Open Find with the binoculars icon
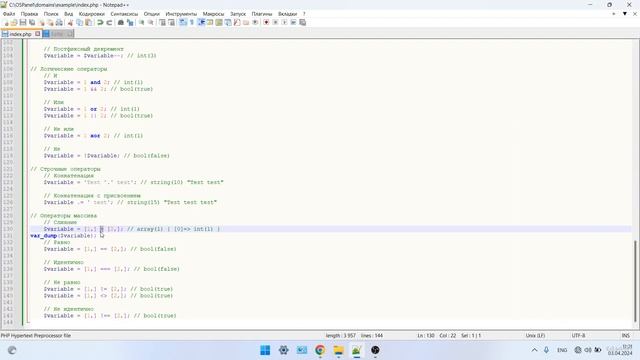This screenshot has height=360, width=640. (x=121, y=22)
